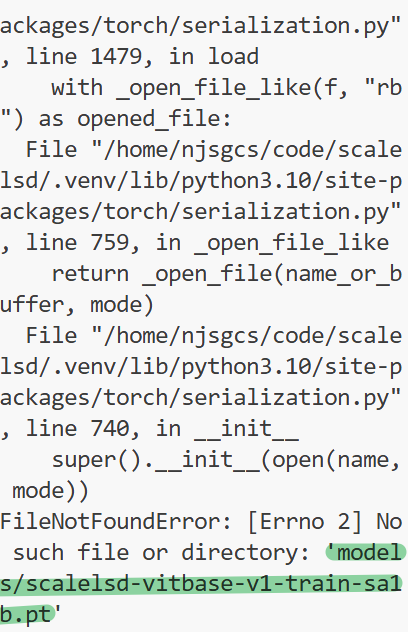This screenshot has width=408, height=632.
Task: Click the "mode))" code text
Action: click(x=51, y=491)
